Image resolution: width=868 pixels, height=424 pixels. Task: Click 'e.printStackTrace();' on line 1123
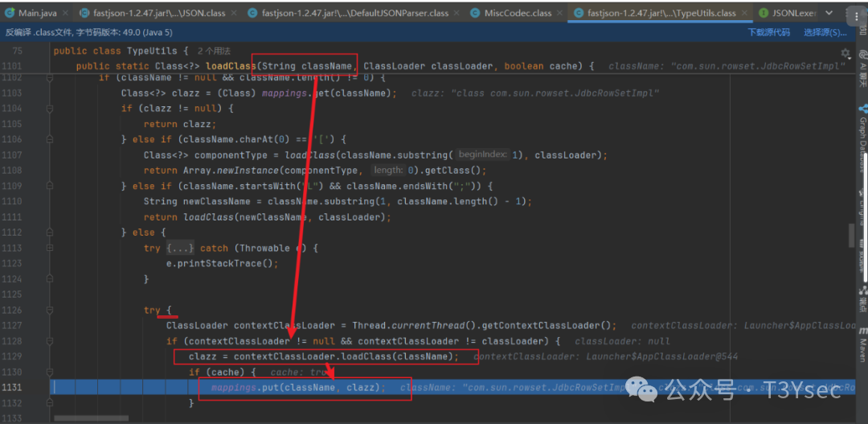[222, 263]
